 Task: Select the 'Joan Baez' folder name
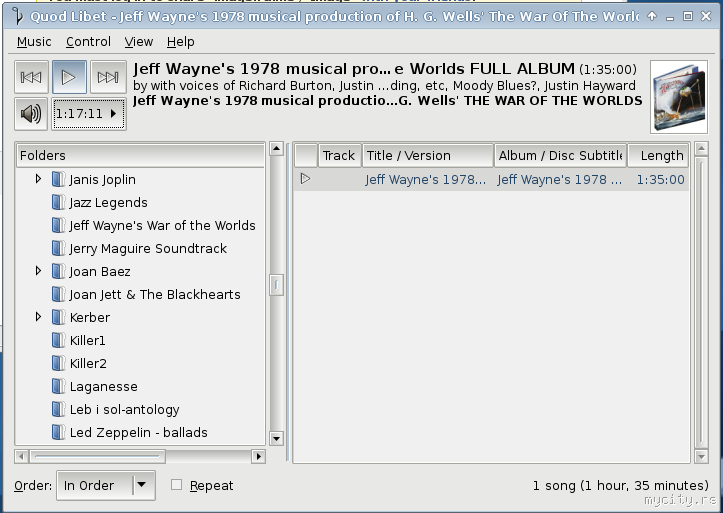click(x=100, y=272)
